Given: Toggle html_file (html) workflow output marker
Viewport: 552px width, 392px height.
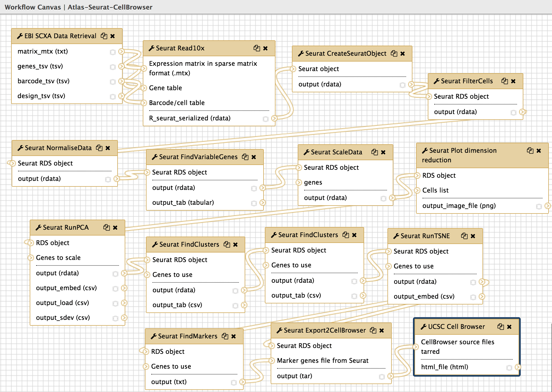Looking at the screenshot, I should point(509,368).
